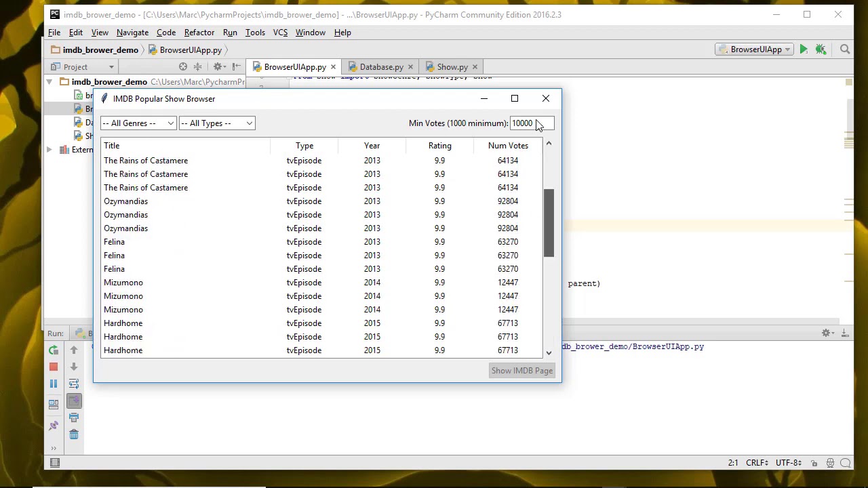This screenshot has height=488, width=868.
Task: Close the BrowserUIApp.py editor tab
Action: [333, 67]
